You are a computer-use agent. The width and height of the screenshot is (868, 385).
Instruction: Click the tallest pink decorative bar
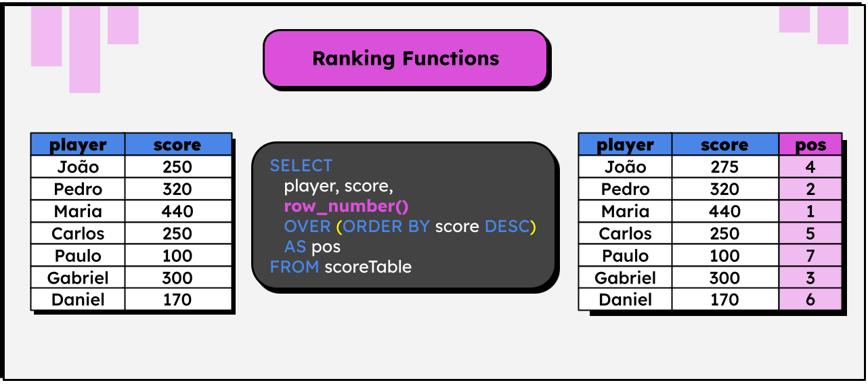coord(85,50)
